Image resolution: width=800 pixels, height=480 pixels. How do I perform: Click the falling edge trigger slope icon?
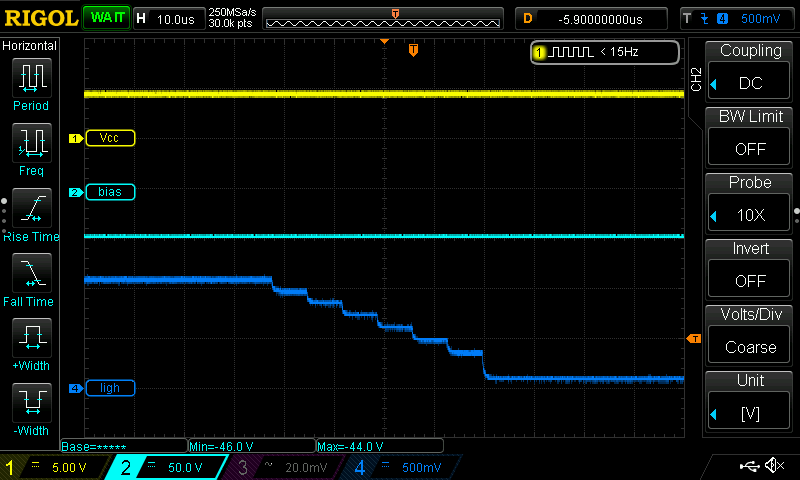(705, 19)
